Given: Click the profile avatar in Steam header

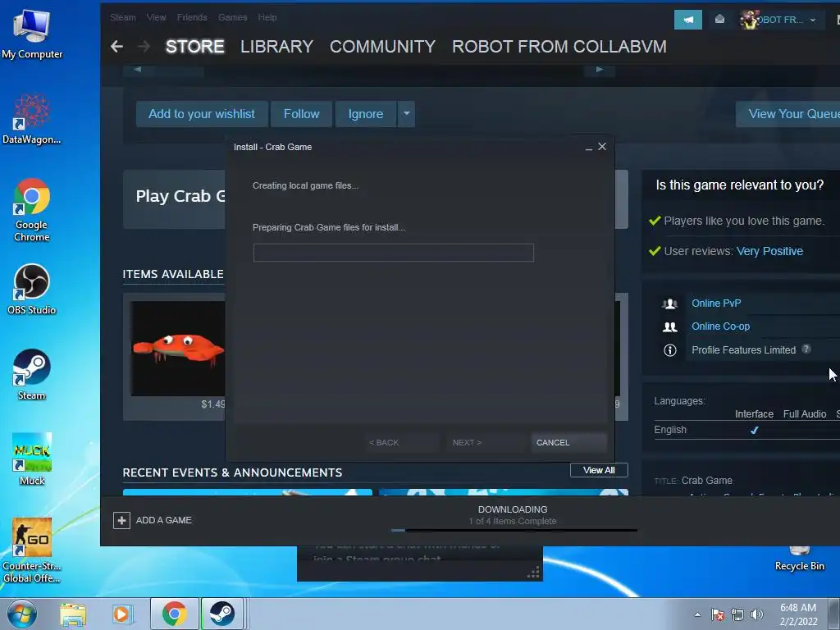Looking at the screenshot, I should click(x=750, y=20).
